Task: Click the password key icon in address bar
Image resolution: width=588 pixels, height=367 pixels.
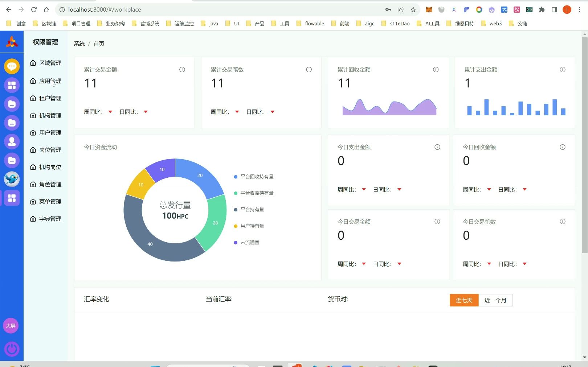Action: 388,10
